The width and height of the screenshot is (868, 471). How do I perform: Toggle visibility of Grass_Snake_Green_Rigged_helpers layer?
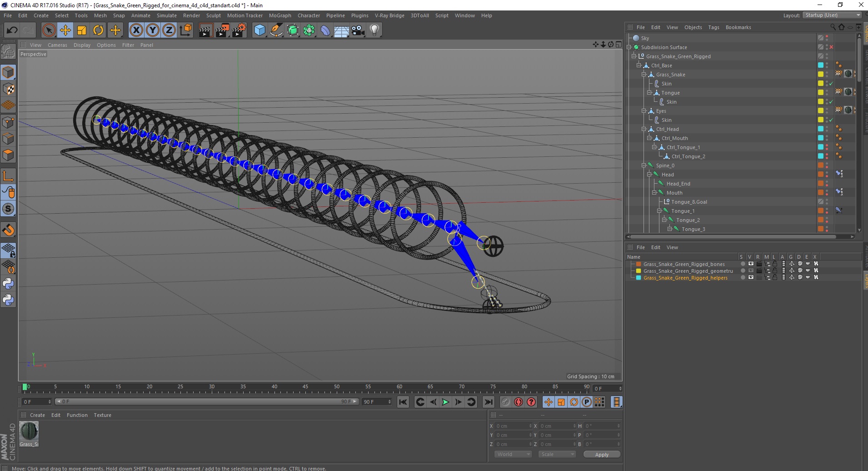[x=751, y=278]
